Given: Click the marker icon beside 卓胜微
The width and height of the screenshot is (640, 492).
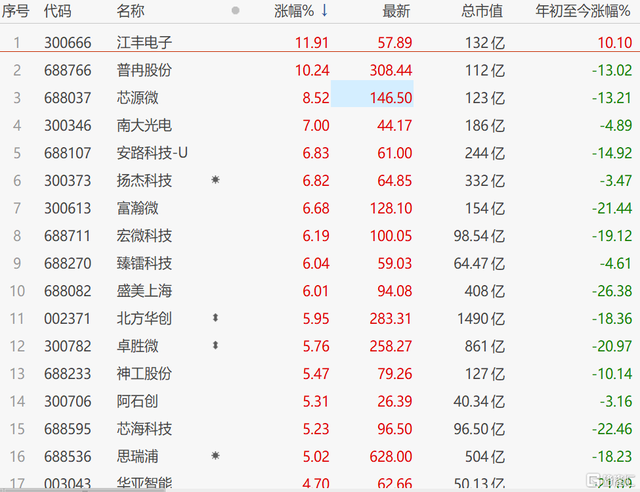Looking at the screenshot, I should (x=216, y=345).
